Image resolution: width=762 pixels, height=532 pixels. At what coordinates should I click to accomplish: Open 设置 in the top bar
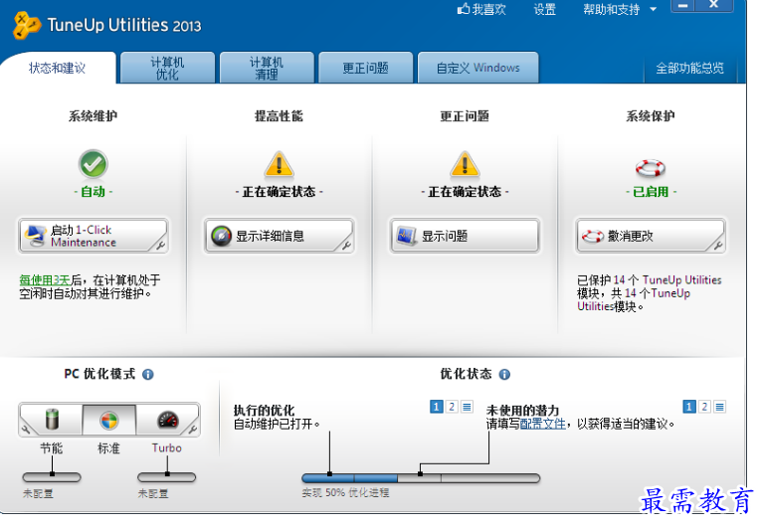(x=544, y=9)
